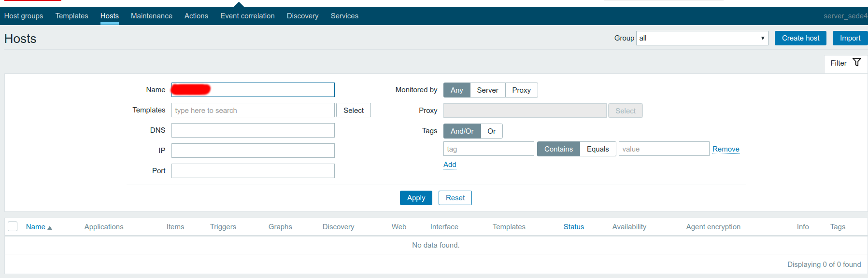
Task: Add another tag filter row
Action: tap(450, 165)
